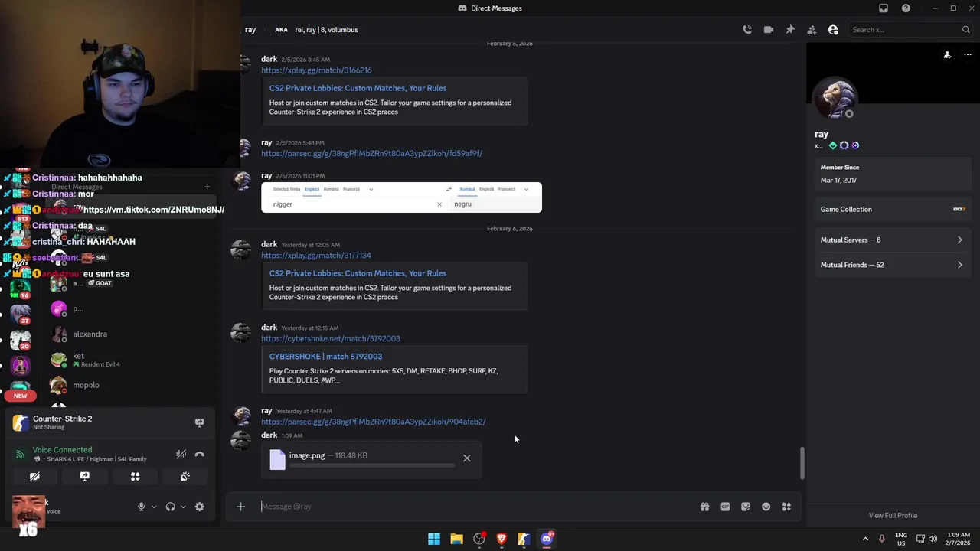Expand Mutual Servers — 8

click(x=892, y=240)
